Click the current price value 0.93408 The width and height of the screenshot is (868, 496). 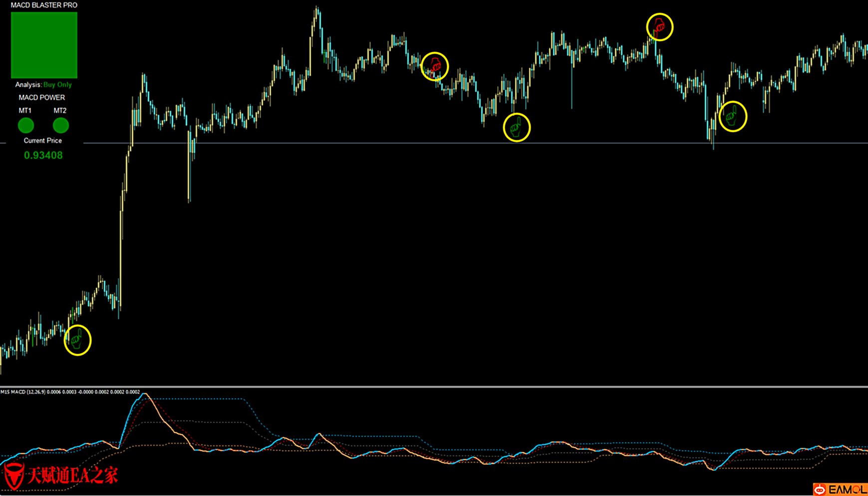coord(43,155)
